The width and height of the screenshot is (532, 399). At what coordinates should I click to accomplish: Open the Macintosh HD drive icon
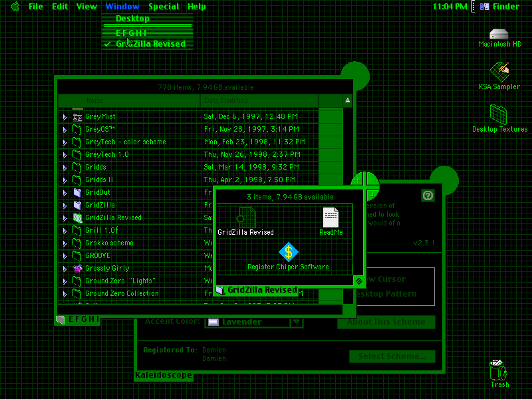click(499, 34)
